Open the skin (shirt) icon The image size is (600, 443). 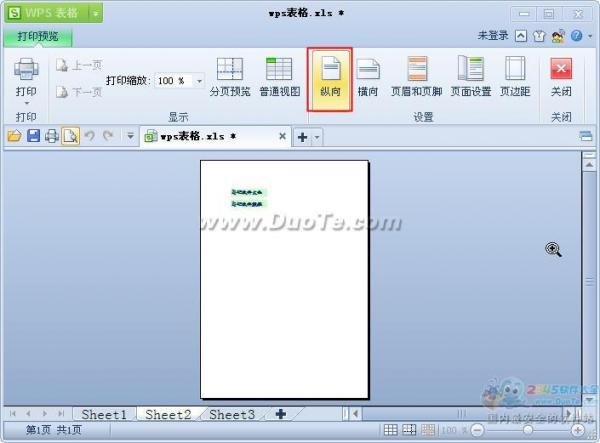pyautogui.click(x=539, y=36)
